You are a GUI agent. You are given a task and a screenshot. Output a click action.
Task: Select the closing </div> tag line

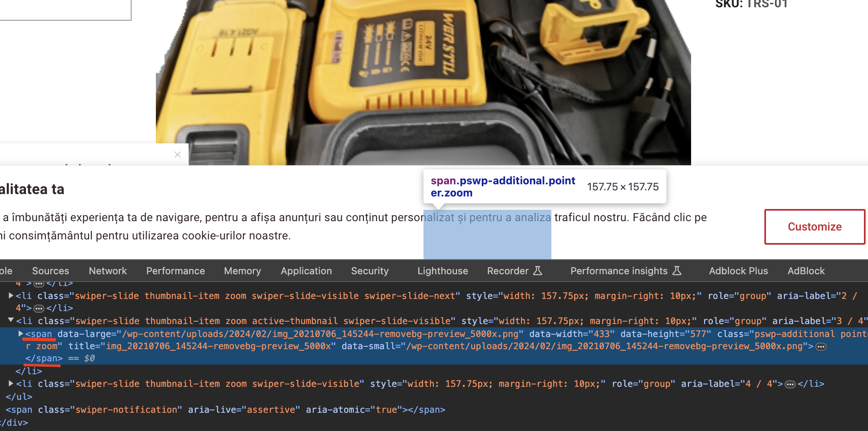13,422
